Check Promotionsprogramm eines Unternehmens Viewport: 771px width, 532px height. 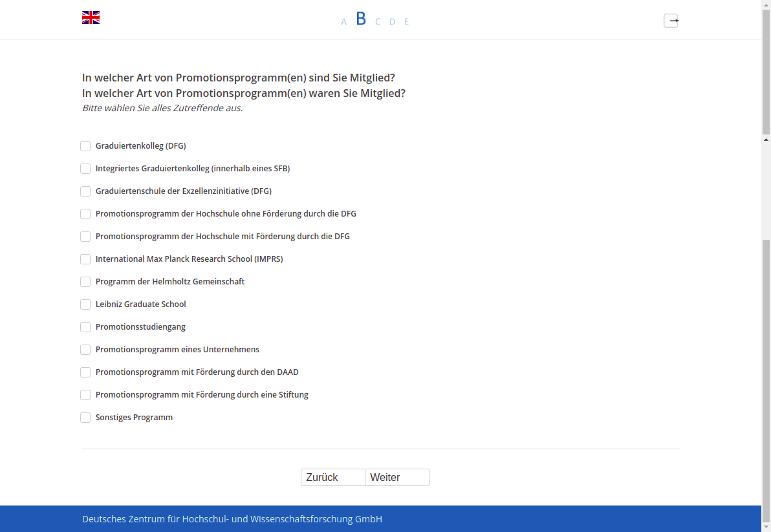pos(85,349)
